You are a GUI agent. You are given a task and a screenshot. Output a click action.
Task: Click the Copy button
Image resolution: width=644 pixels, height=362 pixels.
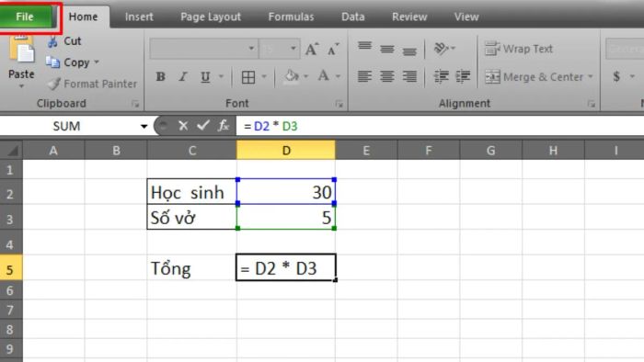(68, 62)
